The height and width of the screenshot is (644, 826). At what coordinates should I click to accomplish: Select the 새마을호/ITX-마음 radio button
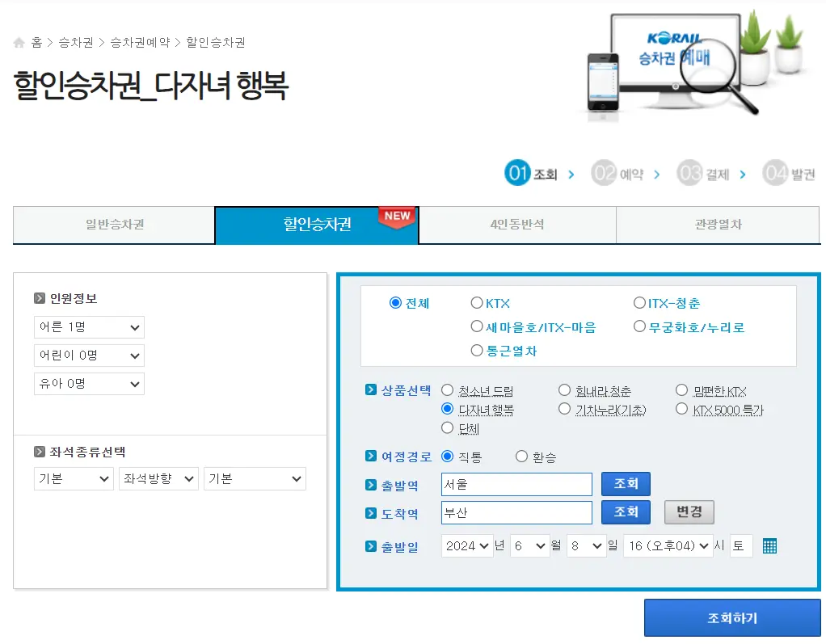(477, 326)
